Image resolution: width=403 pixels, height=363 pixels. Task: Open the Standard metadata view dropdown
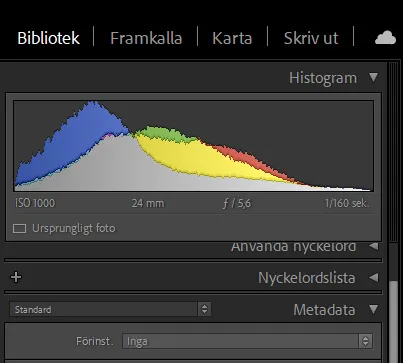(110, 309)
